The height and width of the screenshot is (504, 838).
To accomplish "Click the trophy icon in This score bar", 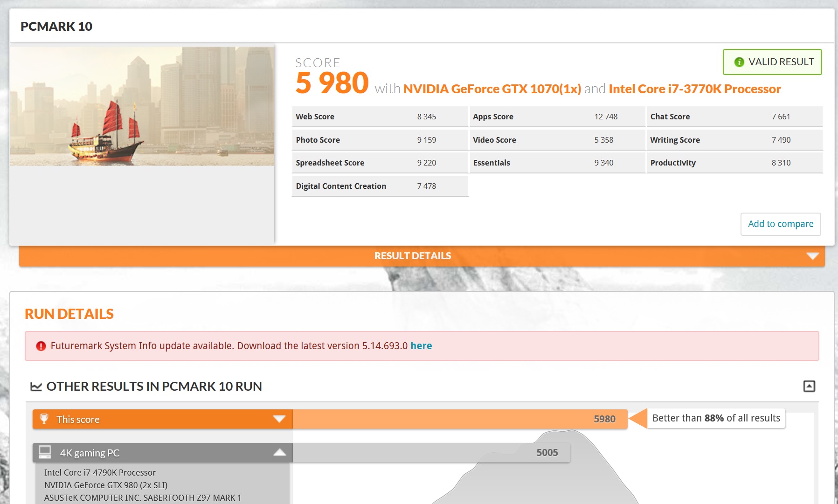I will pyautogui.click(x=44, y=419).
